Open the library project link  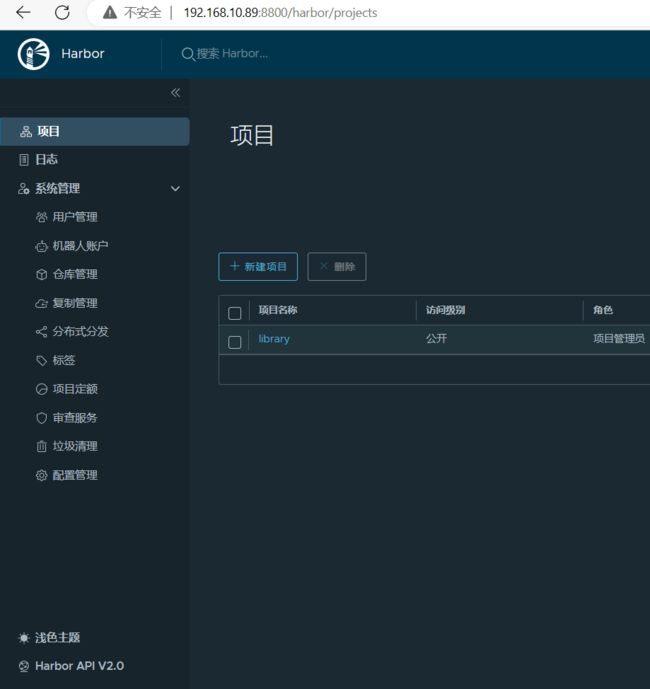(274, 339)
